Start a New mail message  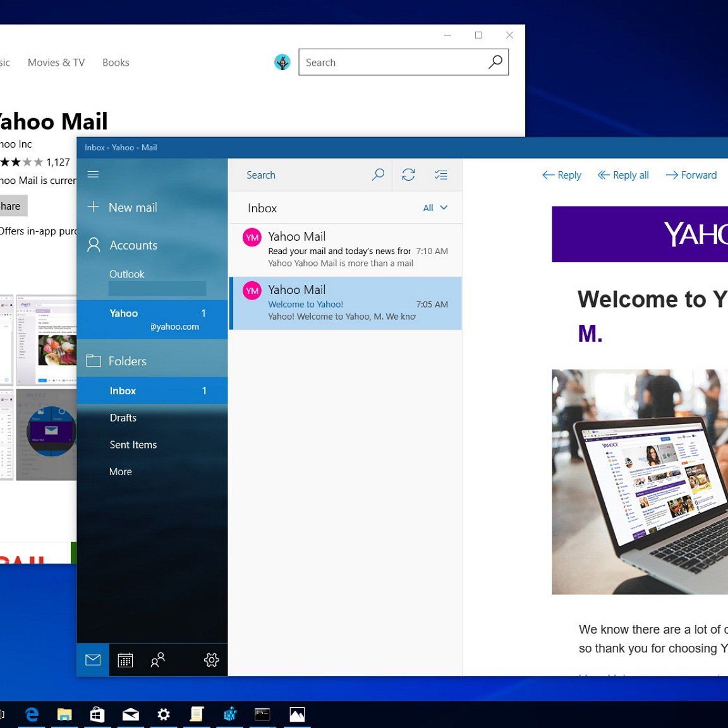click(x=133, y=207)
